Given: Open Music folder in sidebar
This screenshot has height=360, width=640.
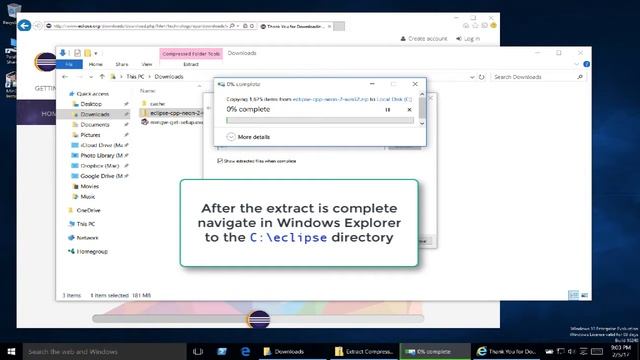Looking at the screenshot, I should (87, 196).
